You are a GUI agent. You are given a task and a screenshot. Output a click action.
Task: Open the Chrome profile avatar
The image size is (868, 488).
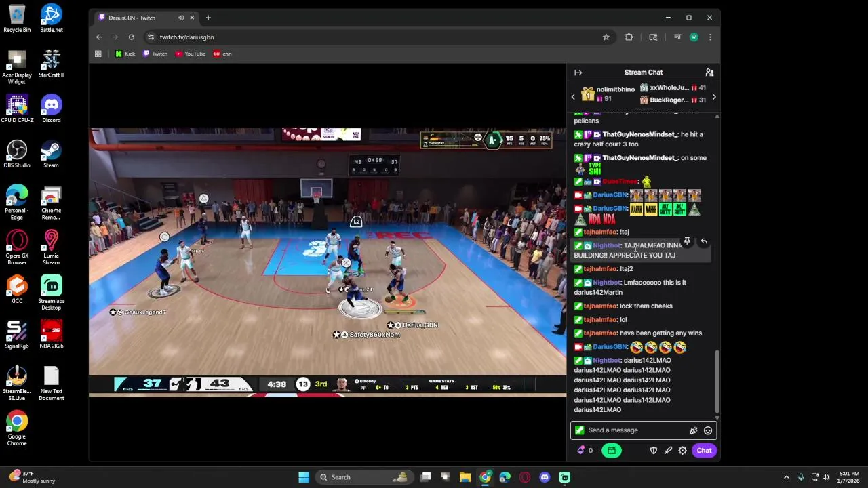point(694,37)
